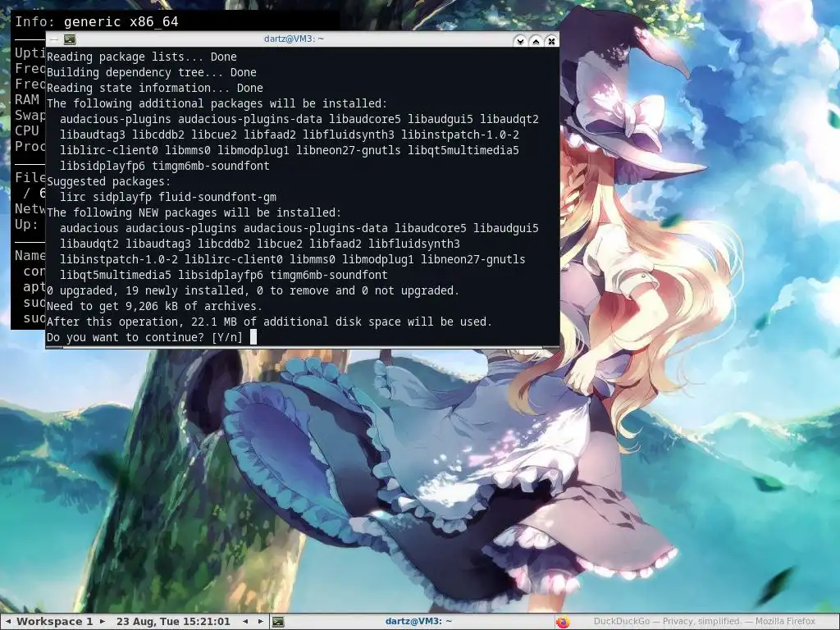Click the 'After this operation, 22.1 MB' line
840x630 pixels.
tap(269, 322)
